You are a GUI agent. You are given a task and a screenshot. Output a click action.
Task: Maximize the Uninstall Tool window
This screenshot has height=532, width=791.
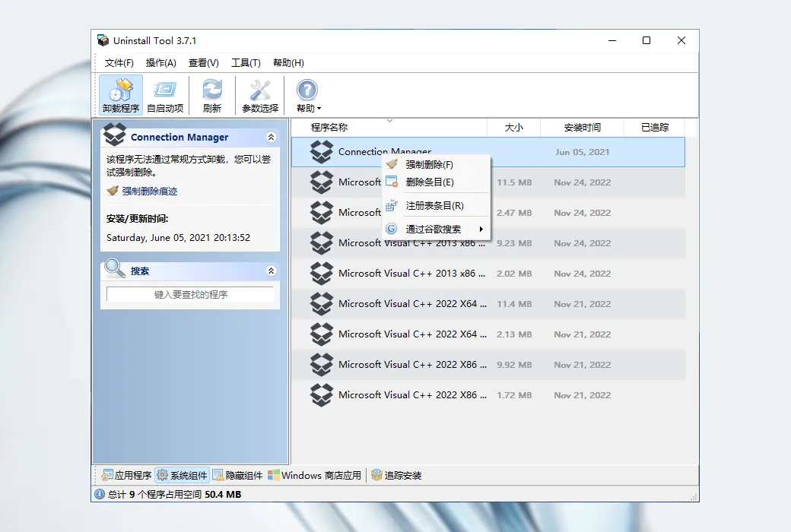pyautogui.click(x=646, y=40)
